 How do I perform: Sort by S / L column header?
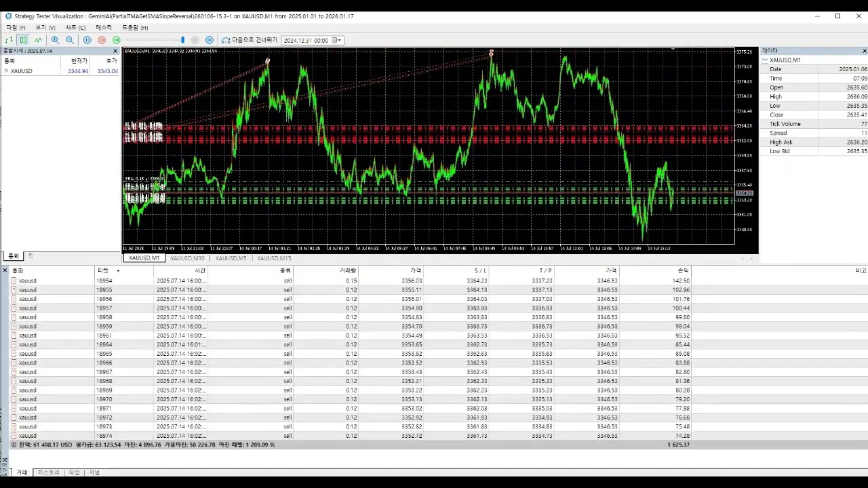tap(456, 270)
